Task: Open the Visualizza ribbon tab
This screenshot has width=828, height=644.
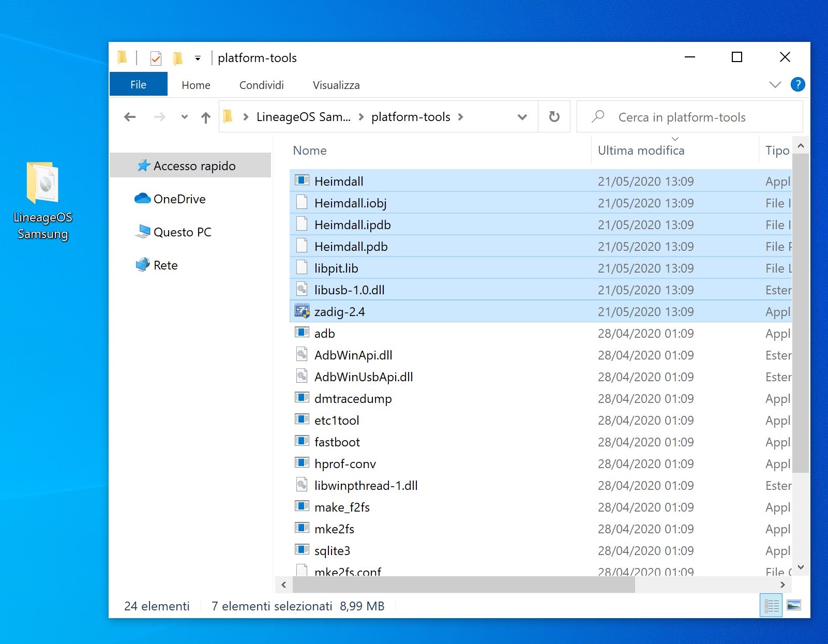Action: (x=336, y=85)
